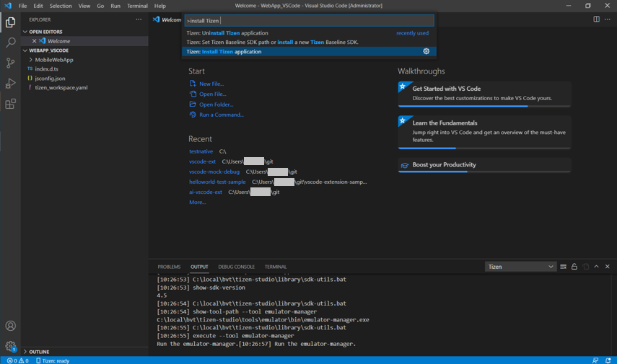Split the editor to the right
This screenshot has width=617, height=364.
[x=596, y=19]
